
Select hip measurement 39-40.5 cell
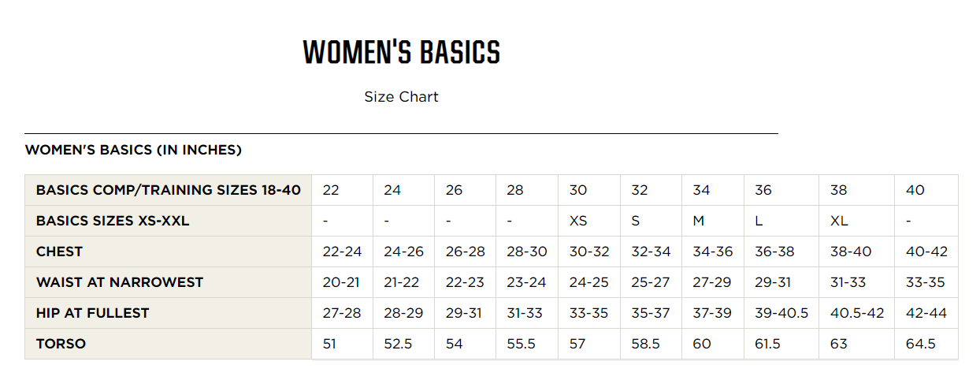point(781,313)
